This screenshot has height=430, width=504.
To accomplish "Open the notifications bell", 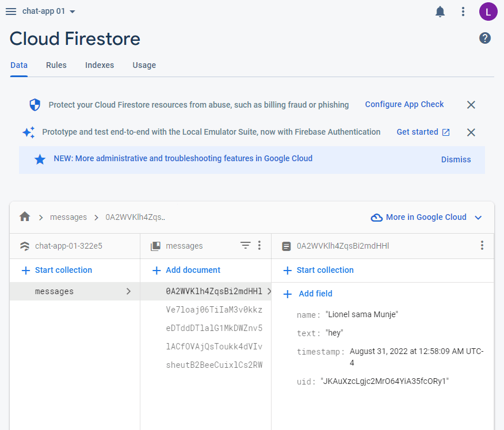I will (x=440, y=12).
